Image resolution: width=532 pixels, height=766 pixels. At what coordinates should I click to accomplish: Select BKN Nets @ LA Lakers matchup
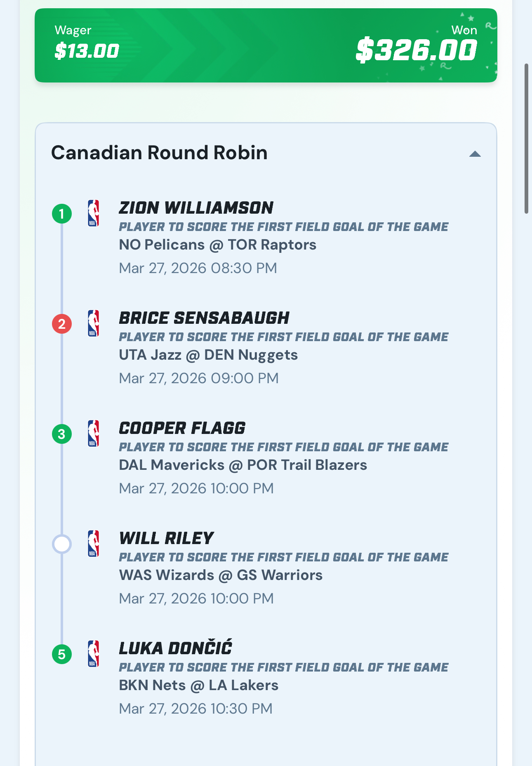198,686
